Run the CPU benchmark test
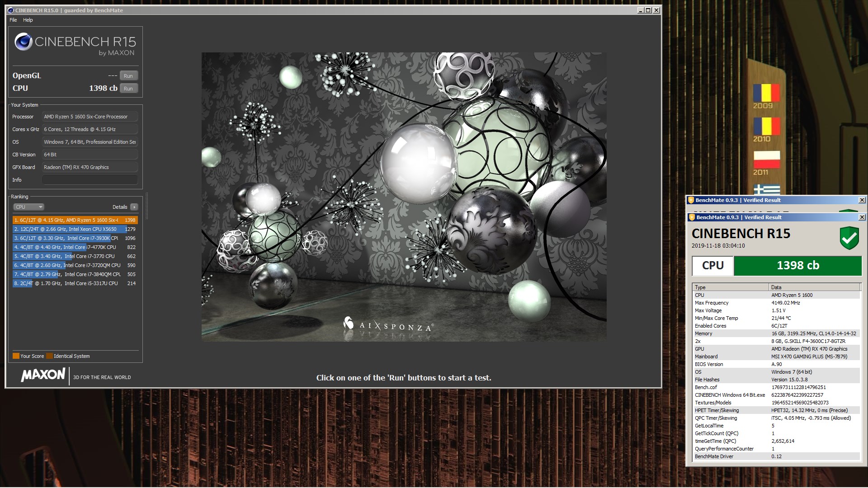 128,89
